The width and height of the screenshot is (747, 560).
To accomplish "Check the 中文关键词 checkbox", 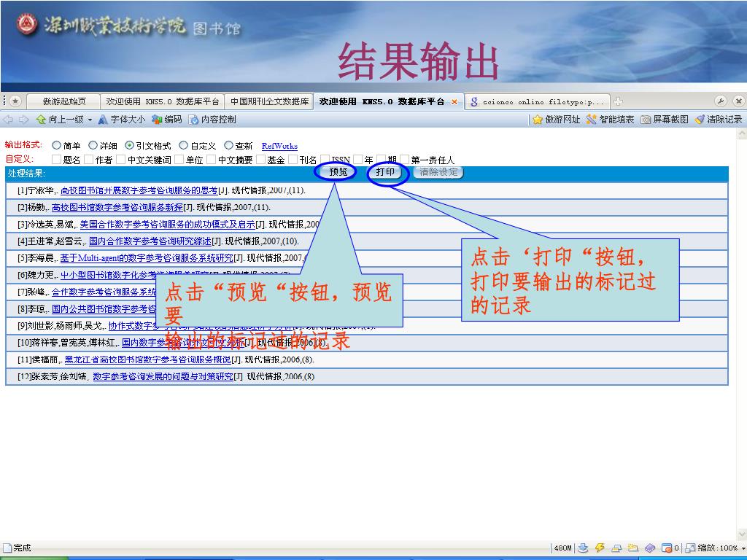I will coord(121,159).
